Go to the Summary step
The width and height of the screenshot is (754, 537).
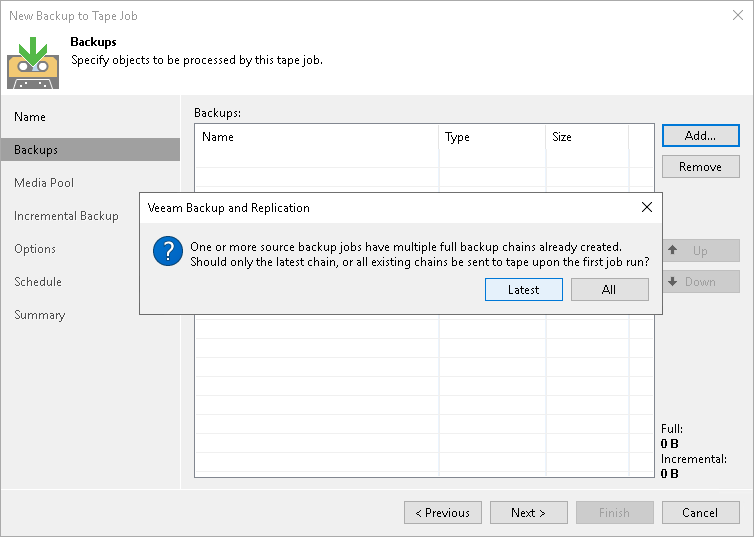click(39, 315)
